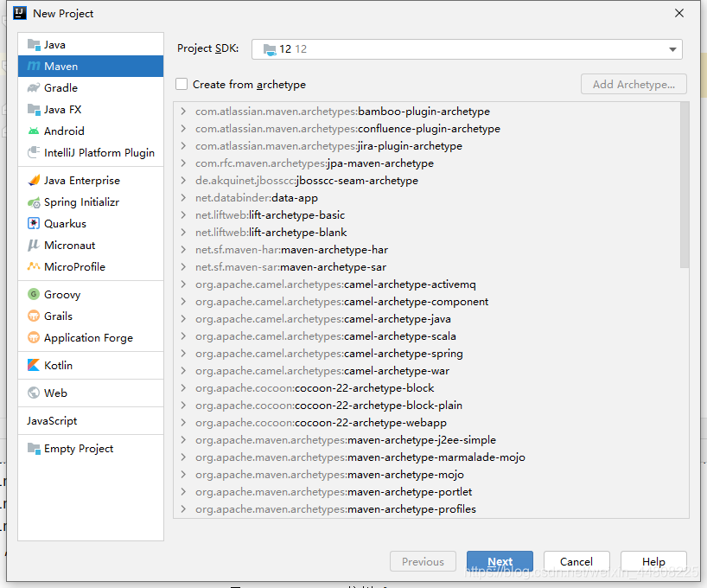Select cocoon-22-archetype-block row text

tap(315, 388)
